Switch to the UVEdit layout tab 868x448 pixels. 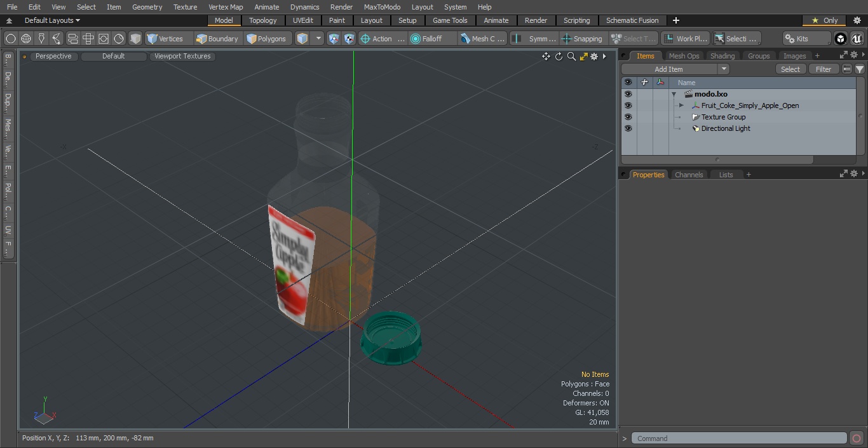click(303, 20)
